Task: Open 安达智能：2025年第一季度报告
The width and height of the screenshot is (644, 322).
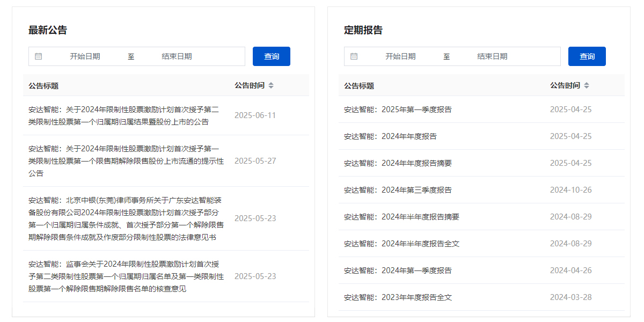Action: coord(398,109)
